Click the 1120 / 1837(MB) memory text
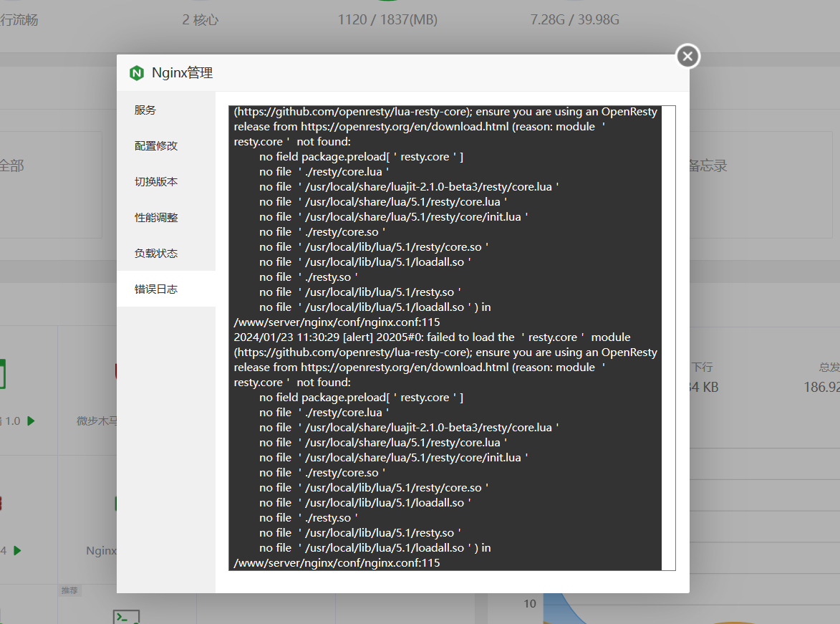Screen dimensions: 840x624 click(x=387, y=20)
